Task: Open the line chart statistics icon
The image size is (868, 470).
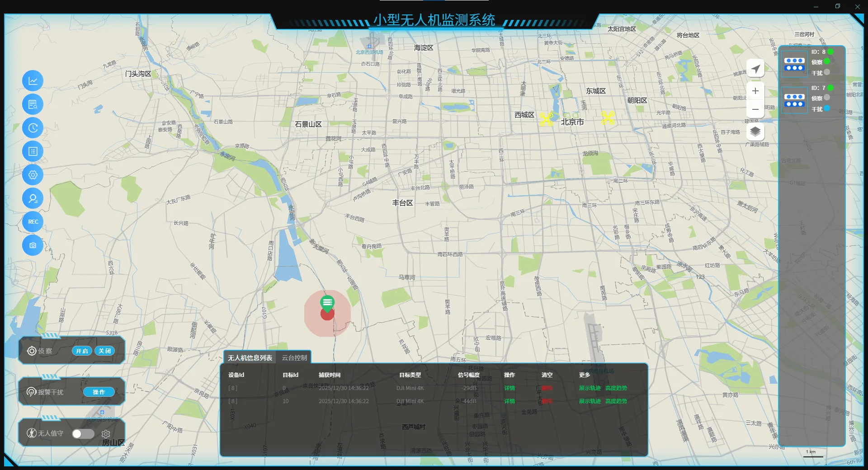Action: [33, 81]
